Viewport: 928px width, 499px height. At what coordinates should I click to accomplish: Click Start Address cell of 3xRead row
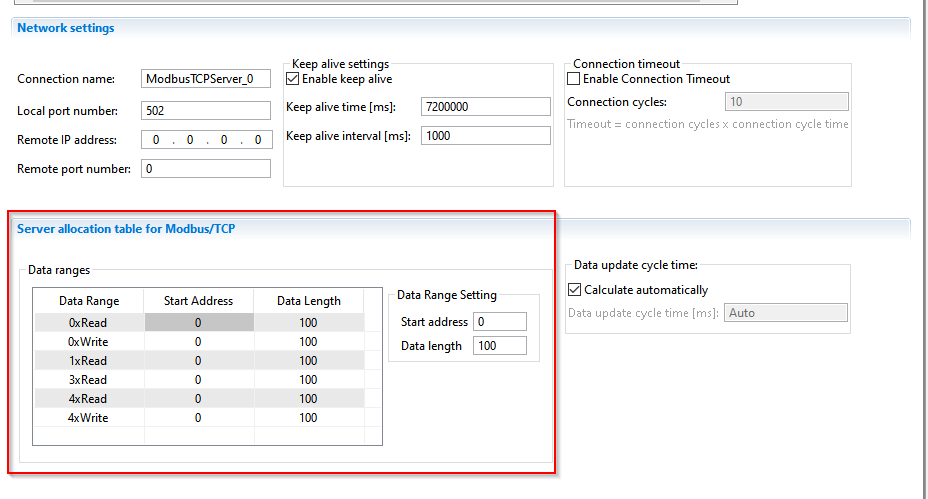199,379
